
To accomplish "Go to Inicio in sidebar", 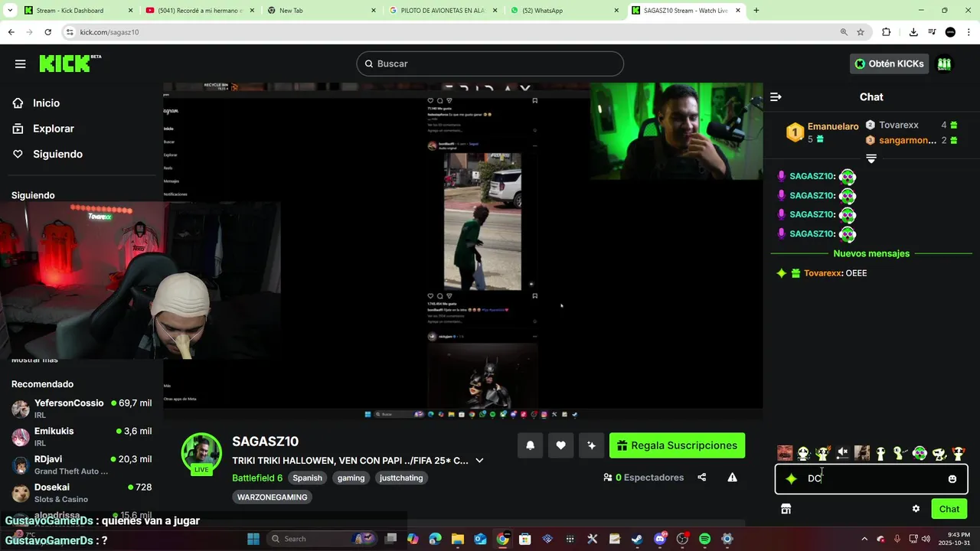I will (x=46, y=103).
